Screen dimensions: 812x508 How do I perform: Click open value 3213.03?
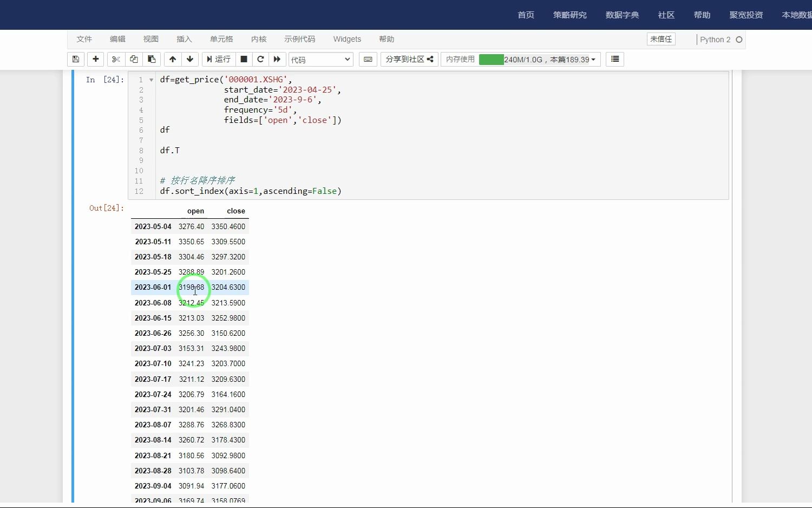(x=192, y=318)
